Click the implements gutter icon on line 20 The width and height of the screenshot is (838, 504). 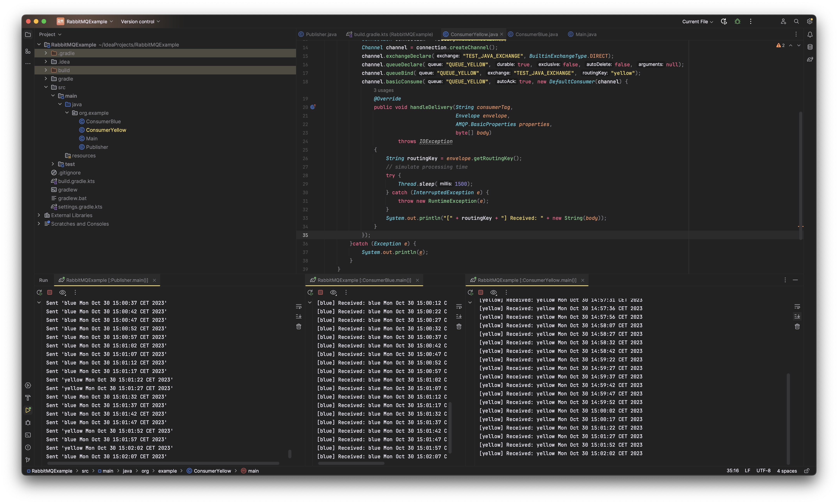(x=313, y=107)
